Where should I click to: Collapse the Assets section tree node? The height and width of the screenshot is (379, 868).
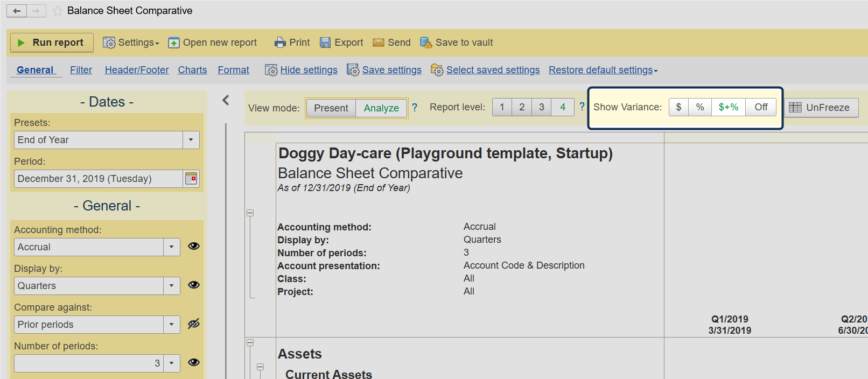250,343
